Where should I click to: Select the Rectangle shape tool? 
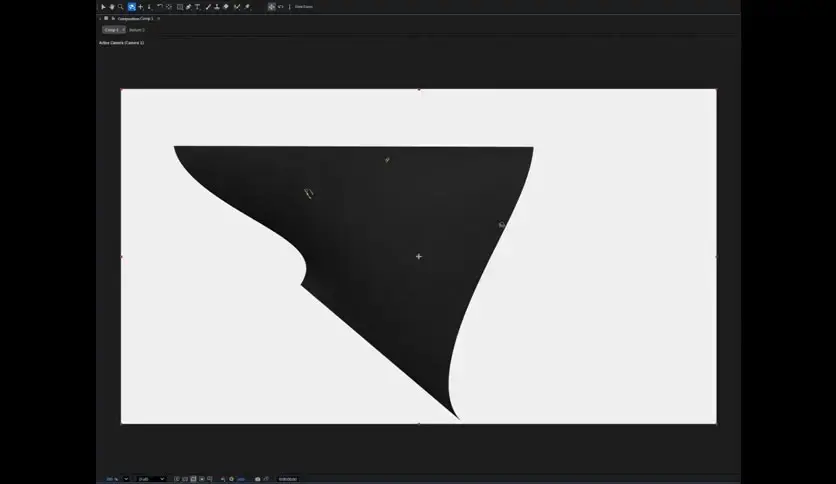click(180, 7)
